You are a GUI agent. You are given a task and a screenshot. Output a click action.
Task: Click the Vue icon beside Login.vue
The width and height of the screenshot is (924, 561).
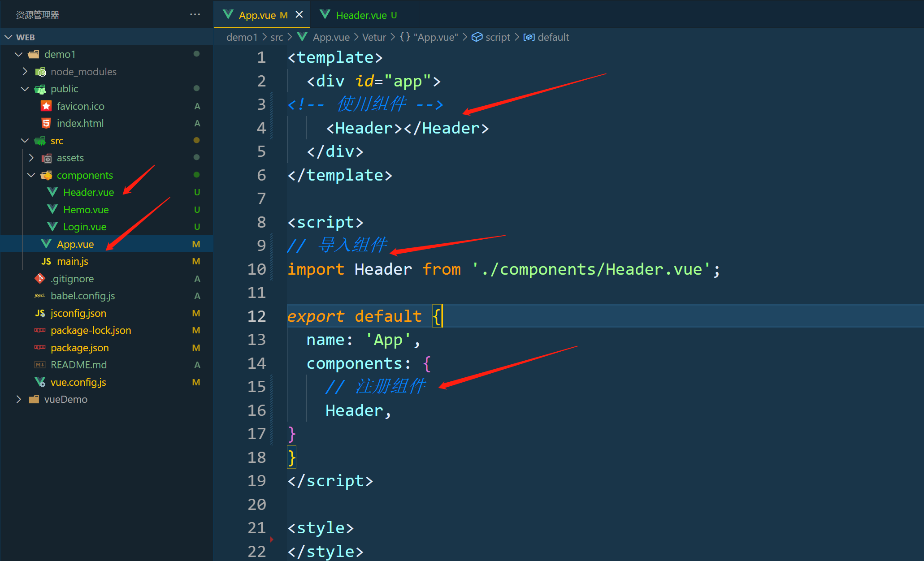(x=52, y=227)
